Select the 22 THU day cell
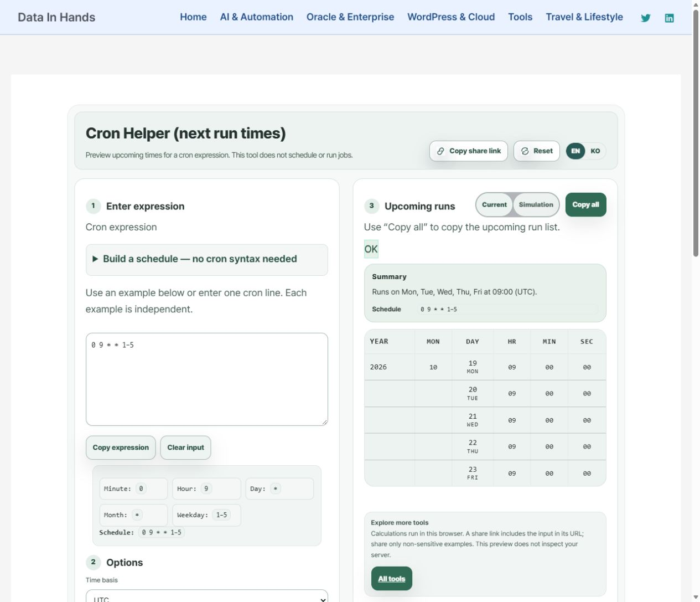The width and height of the screenshot is (700, 602). click(x=473, y=446)
